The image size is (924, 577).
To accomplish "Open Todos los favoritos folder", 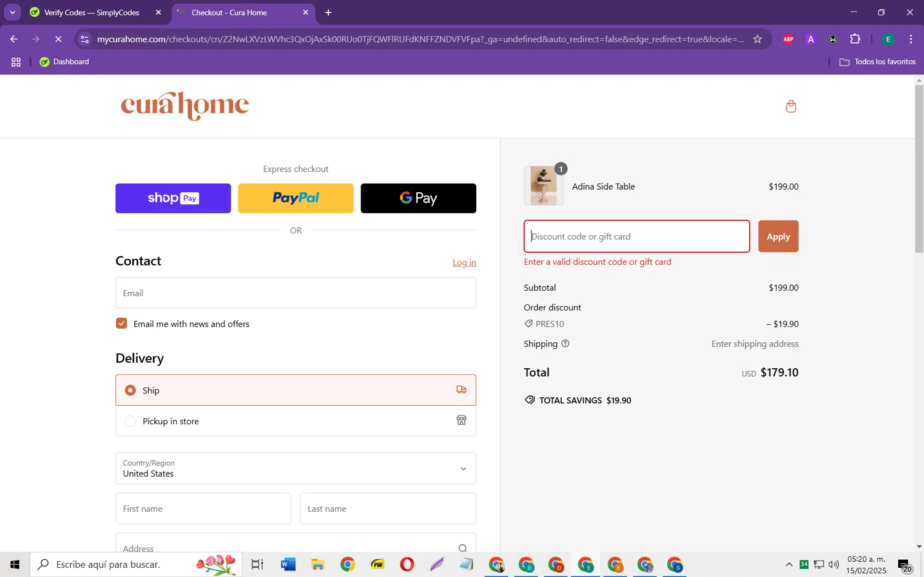I will pos(878,62).
